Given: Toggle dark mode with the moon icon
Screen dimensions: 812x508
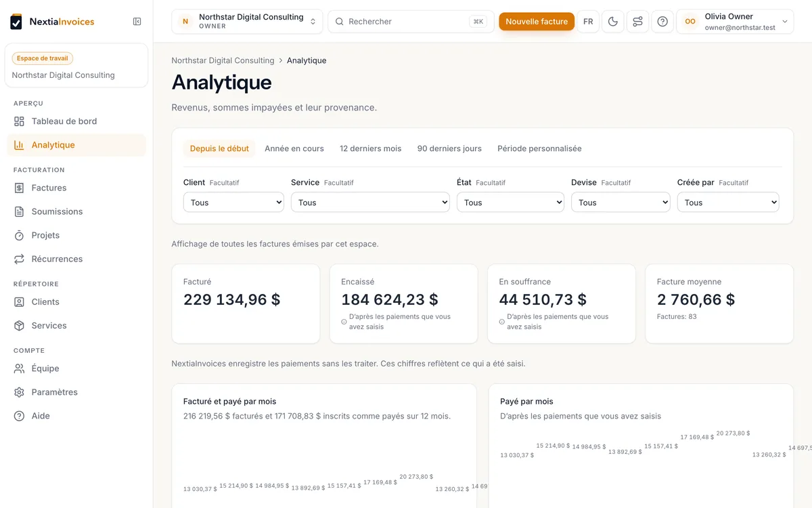Looking at the screenshot, I should [613, 22].
